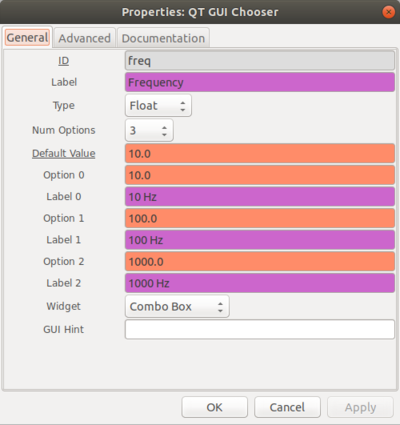Click the Apply button

[360, 407]
